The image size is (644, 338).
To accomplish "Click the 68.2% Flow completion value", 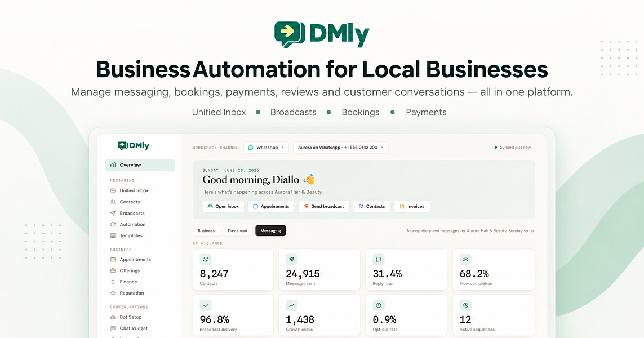I will (474, 274).
